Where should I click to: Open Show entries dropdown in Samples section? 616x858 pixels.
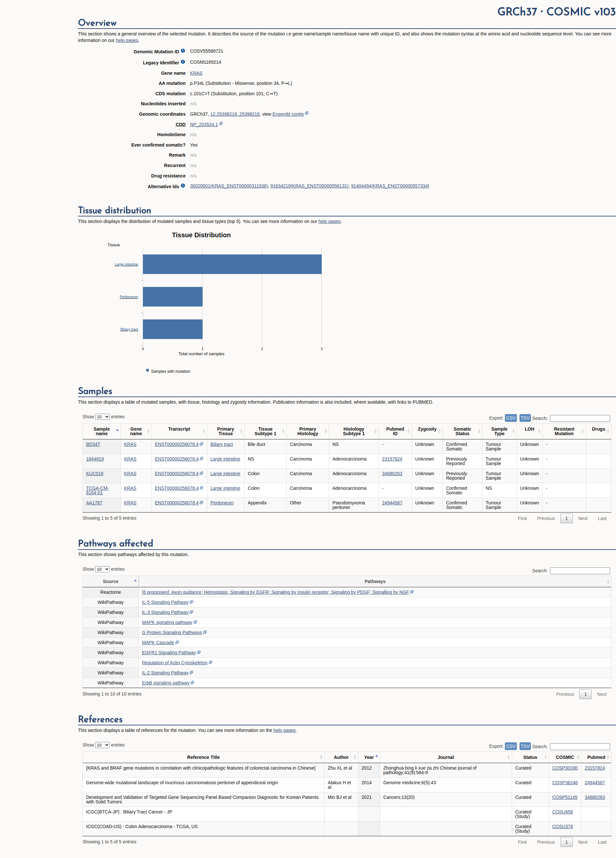point(102,417)
